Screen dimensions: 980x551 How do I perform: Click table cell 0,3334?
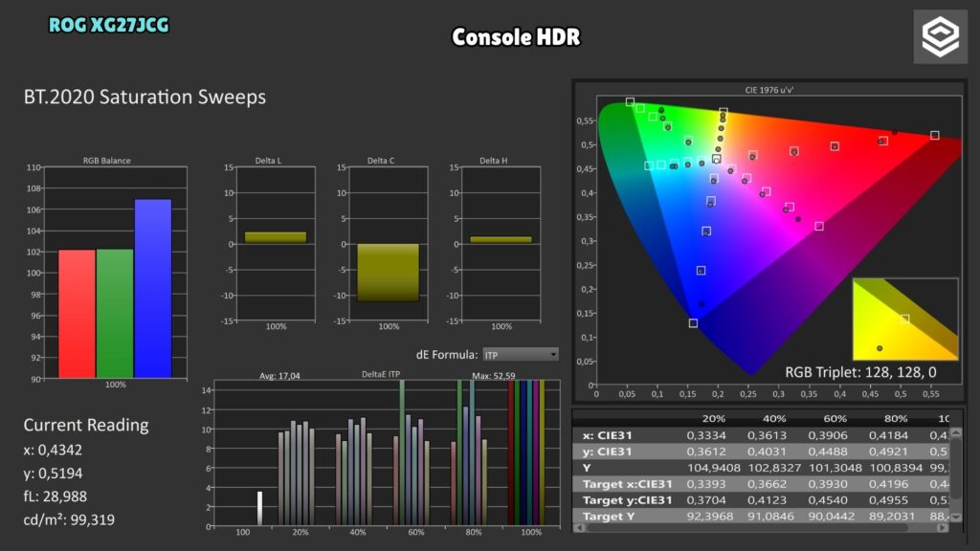tap(706, 435)
